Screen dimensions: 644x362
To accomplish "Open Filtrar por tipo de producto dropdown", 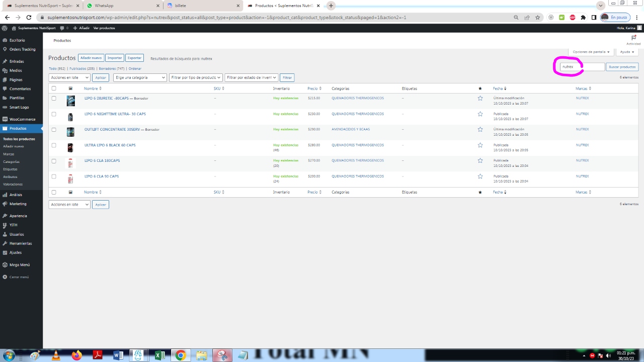I will pyautogui.click(x=196, y=77).
